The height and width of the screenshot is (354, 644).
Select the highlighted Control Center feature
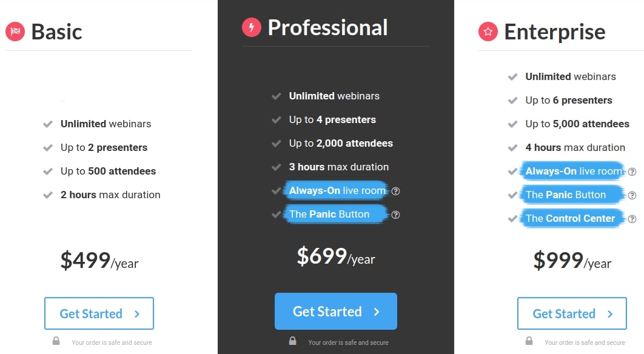[570, 218]
